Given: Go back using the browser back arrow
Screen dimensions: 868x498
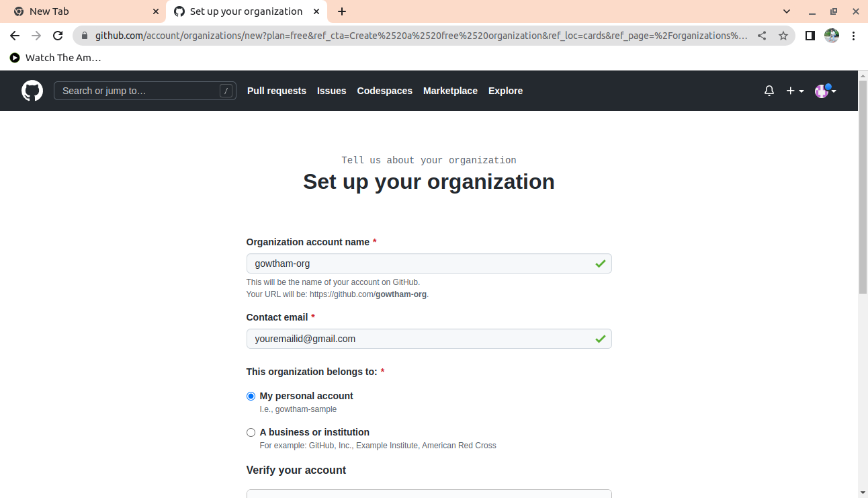Looking at the screenshot, I should (x=15, y=36).
